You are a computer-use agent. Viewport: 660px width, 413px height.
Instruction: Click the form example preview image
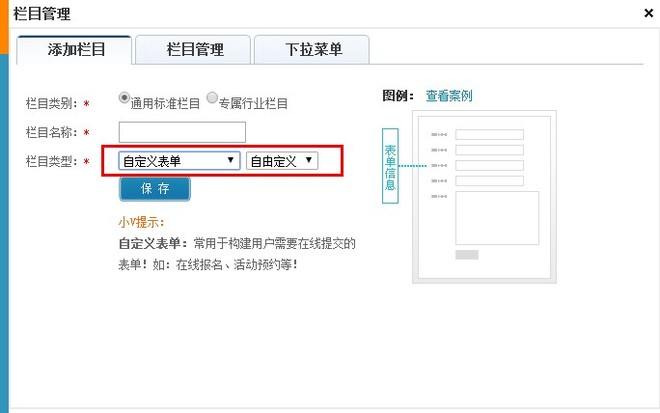pos(484,197)
